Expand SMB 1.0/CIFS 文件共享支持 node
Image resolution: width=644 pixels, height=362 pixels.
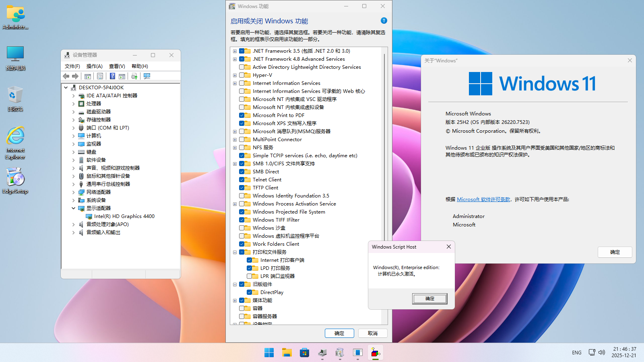point(235,164)
